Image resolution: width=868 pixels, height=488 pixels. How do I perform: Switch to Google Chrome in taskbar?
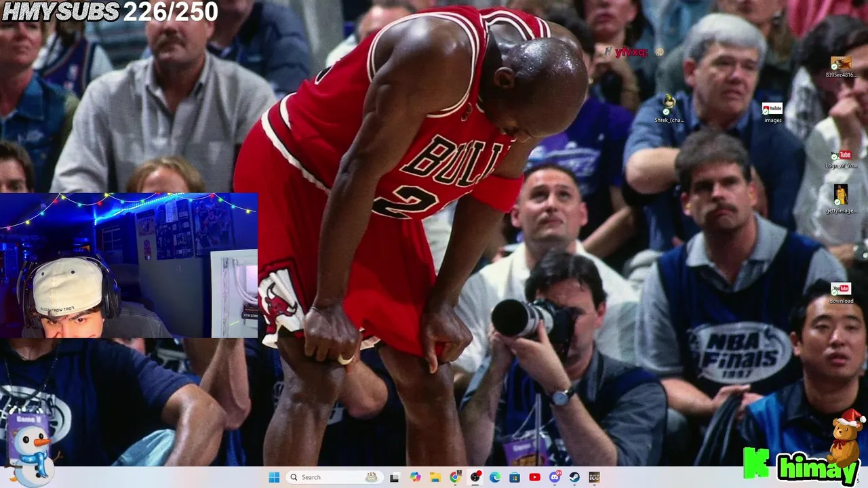coord(455,477)
